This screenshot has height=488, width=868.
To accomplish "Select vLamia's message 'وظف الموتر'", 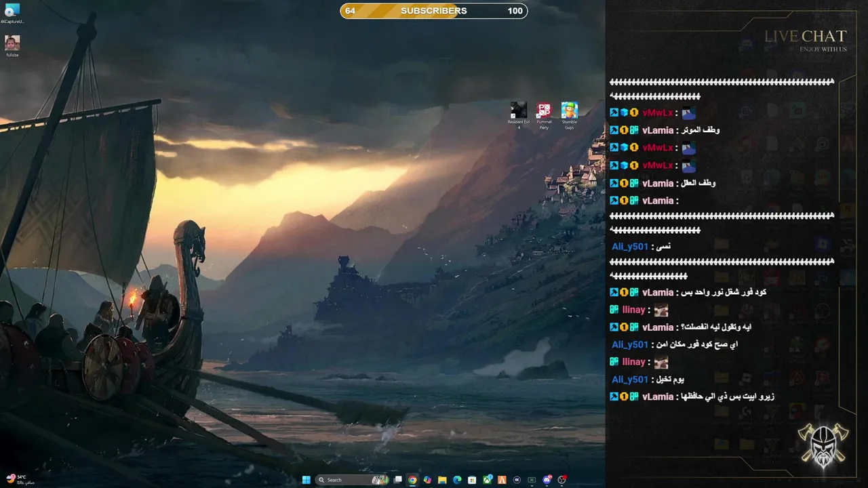I will coord(701,130).
